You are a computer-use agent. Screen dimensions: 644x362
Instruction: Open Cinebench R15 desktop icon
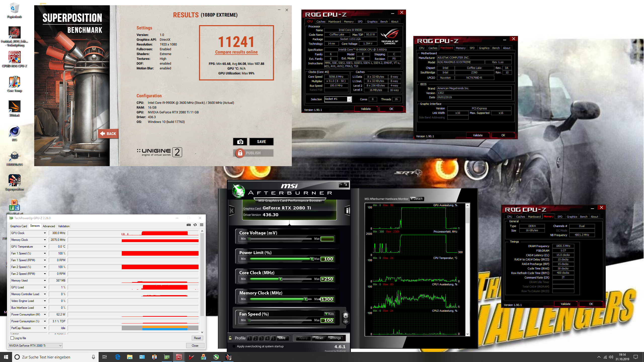[14, 133]
